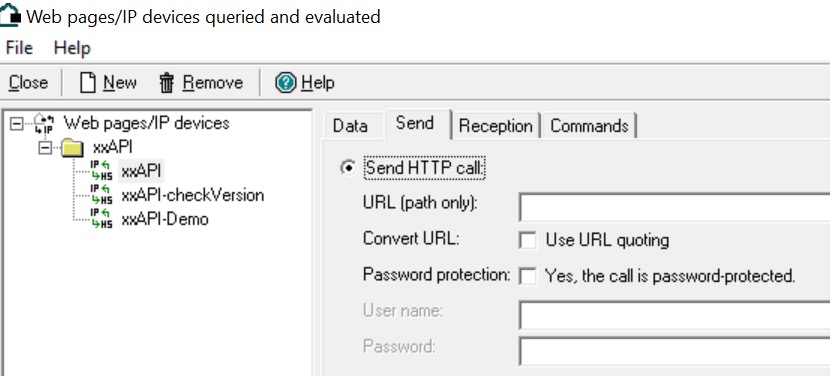The image size is (830, 376).
Task: Select the xxAPI-Demo tree entry
Action: point(165,219)
